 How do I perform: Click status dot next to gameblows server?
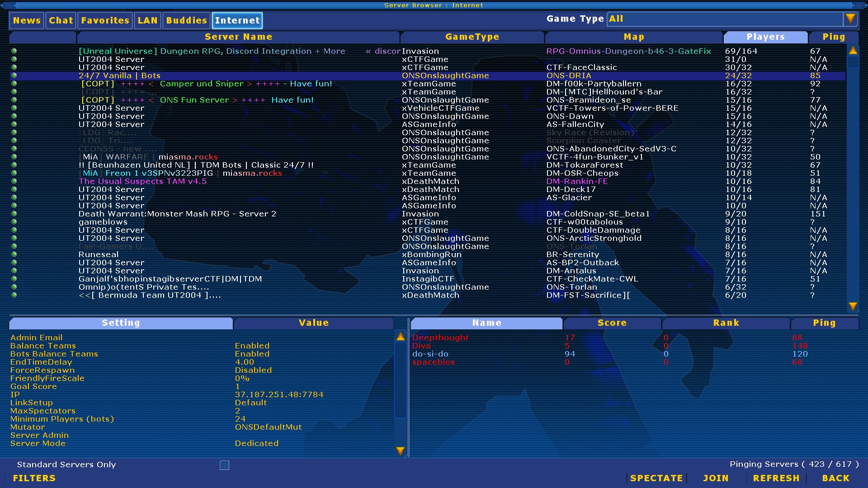tap(14, 222)
